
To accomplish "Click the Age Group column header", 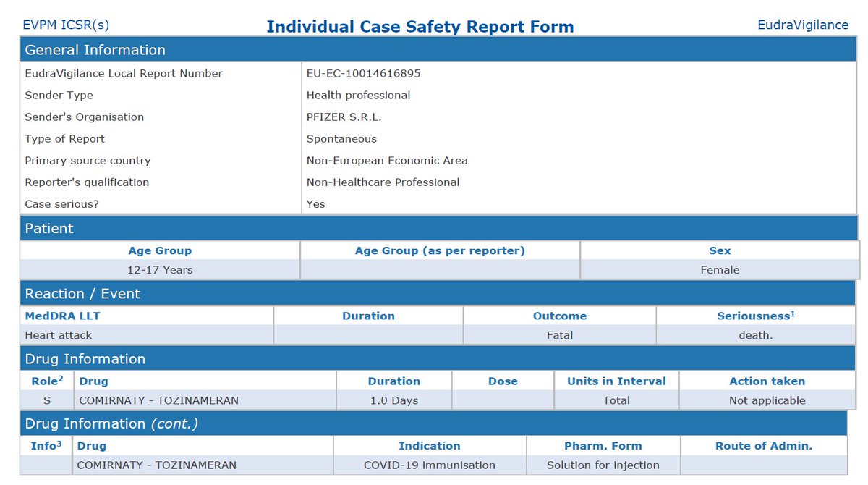I will click(x=160, y=250).
